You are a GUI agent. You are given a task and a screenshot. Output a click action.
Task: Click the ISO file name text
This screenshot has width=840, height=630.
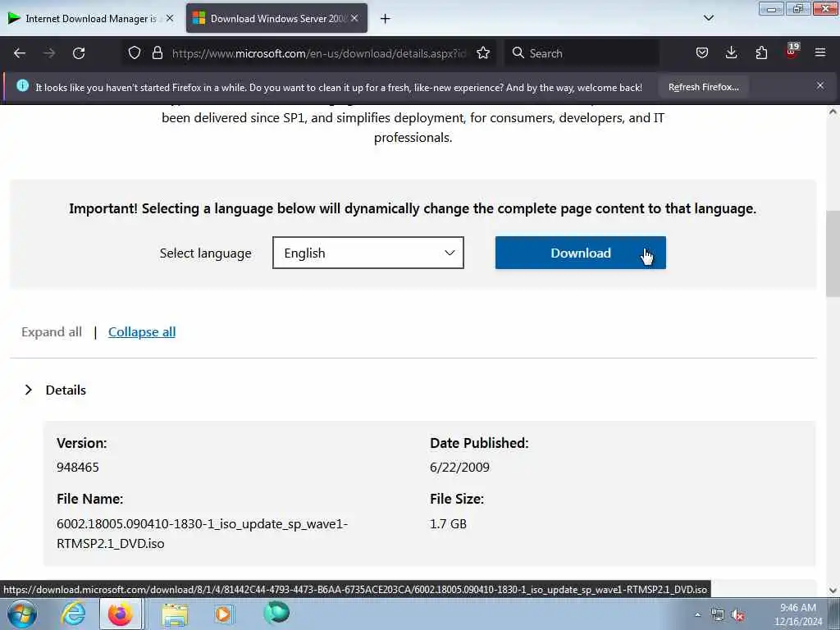point(202,533)
